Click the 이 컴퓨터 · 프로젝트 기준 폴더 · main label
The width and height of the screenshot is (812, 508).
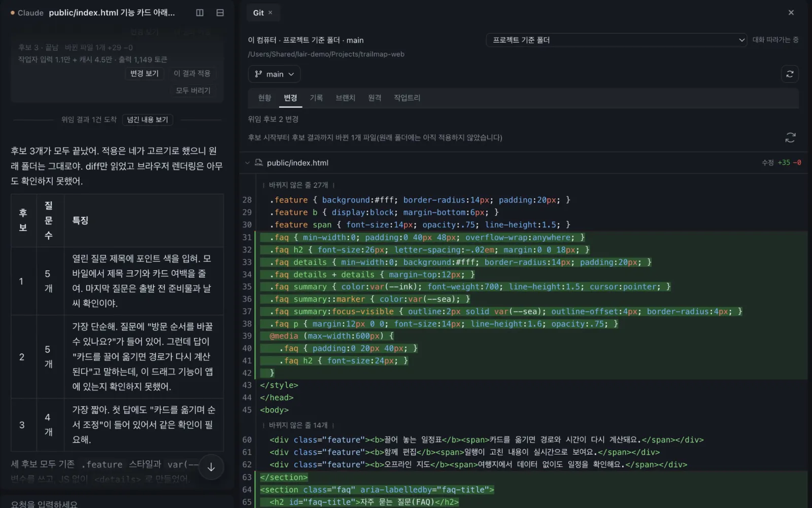(x=306, y=40)
